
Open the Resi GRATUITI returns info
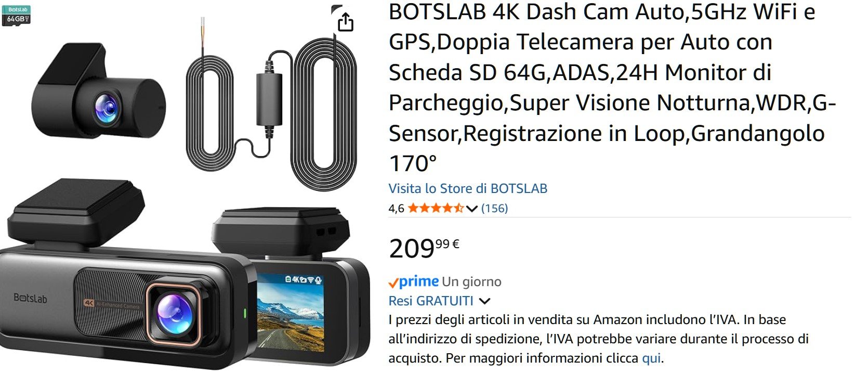(x=431, y=301)
